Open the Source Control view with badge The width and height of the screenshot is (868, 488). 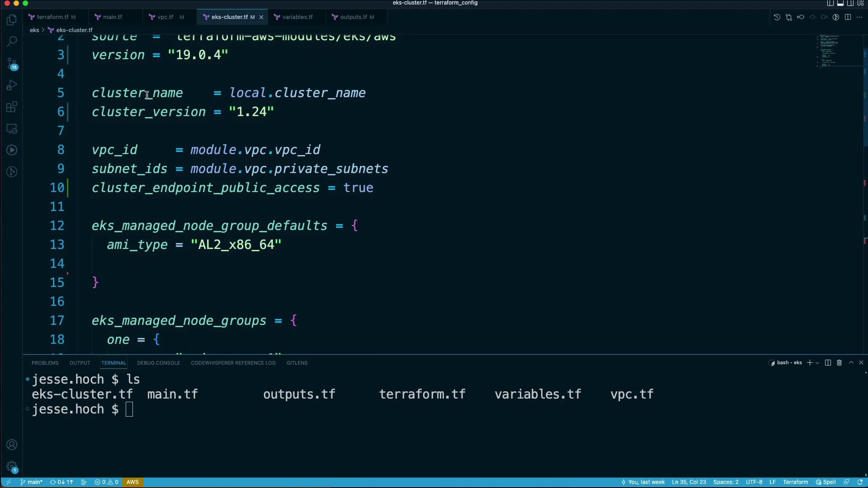(x=12, y=64)
